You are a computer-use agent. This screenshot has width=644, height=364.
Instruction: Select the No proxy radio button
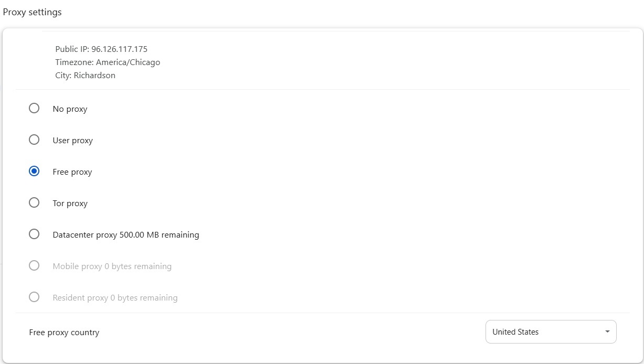pos(34,109)
